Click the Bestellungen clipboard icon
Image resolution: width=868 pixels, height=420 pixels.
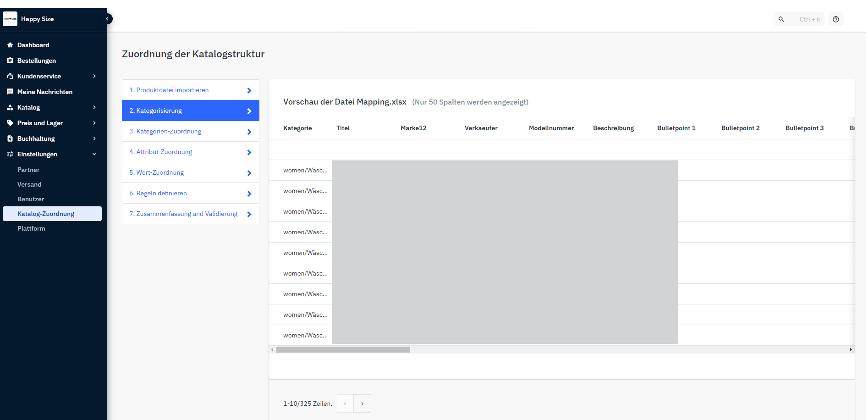click(x=10, y=61)
